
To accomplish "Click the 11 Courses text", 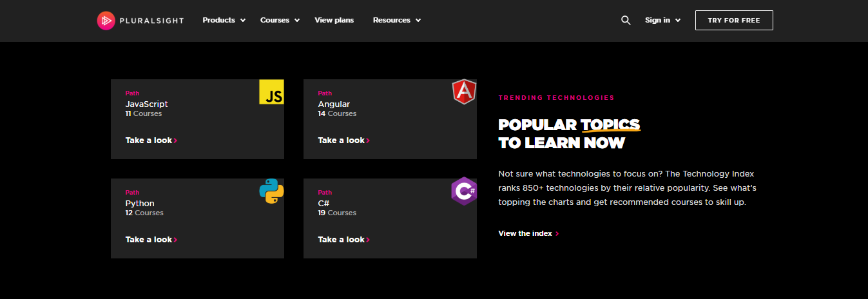I will [144, 113].
